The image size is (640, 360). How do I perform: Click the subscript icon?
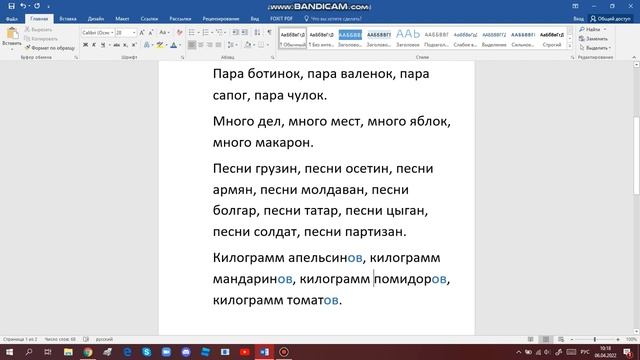click(125, 45)
